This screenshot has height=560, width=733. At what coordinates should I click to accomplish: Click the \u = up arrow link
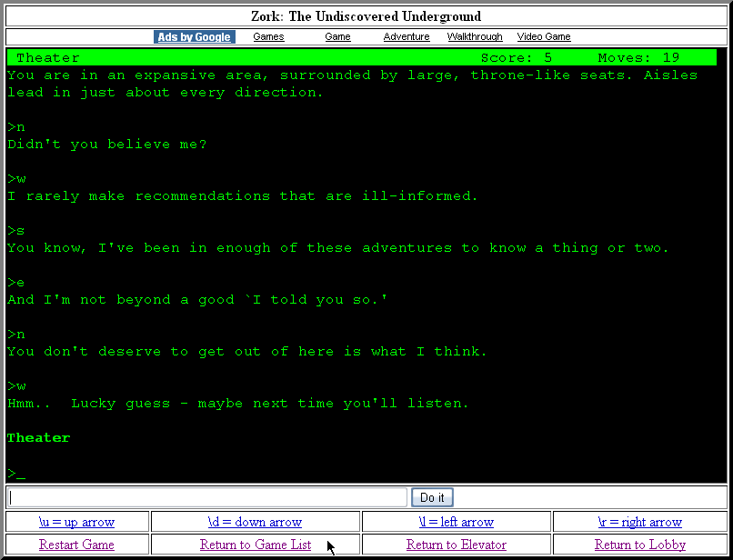click(x=76, y=522)
